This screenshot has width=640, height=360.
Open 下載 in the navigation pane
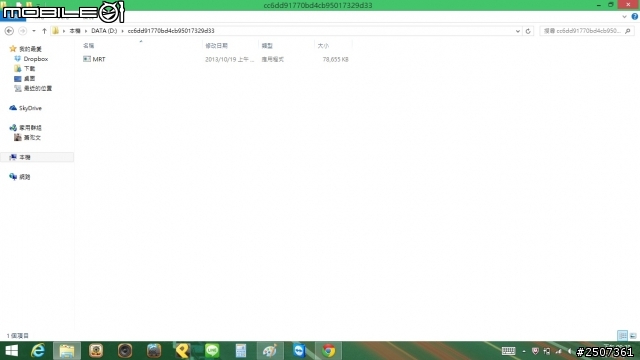point(29,69)
